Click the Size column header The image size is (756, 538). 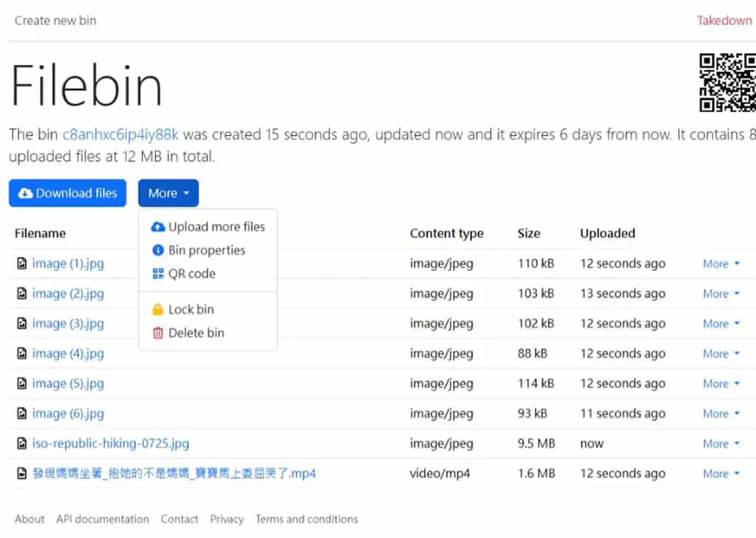(529, 233)
